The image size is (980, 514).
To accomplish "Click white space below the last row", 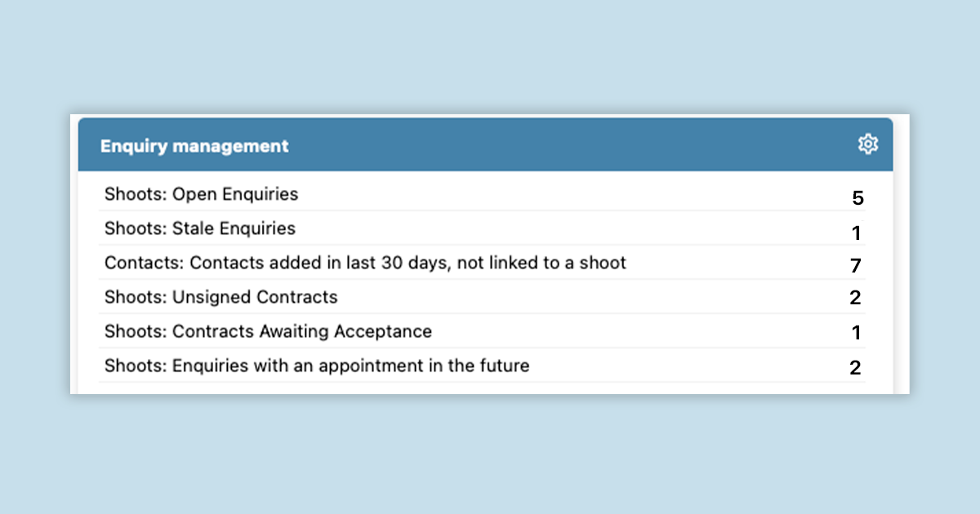I will point(490,388).
